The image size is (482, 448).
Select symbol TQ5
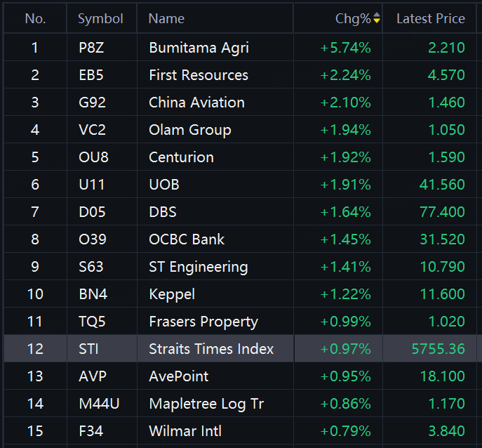pyautogui.click(x=92, y=322)
